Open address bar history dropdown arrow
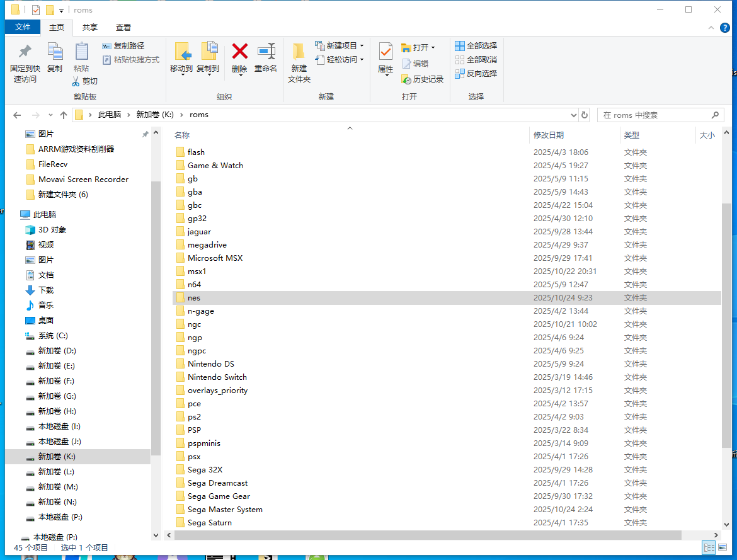This screenshot has width=737, height=560. [573, 115]
